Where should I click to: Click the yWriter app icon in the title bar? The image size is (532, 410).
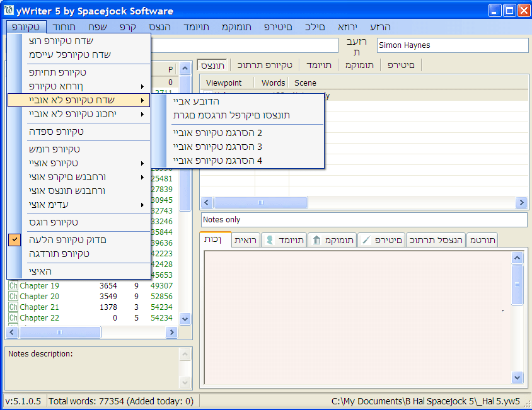tap(8, 11)
